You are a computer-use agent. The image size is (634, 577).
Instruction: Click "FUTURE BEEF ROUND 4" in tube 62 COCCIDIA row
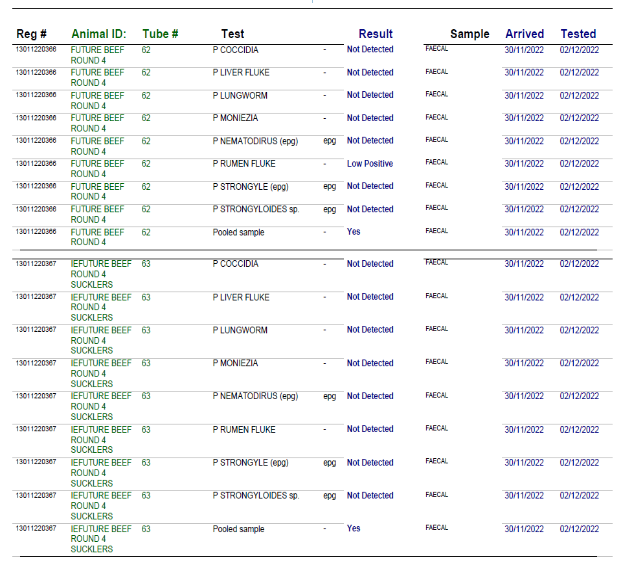97,55
